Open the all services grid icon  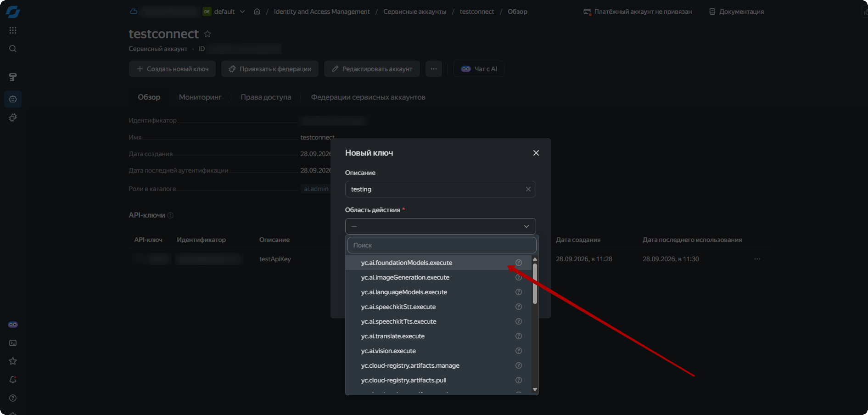coord(13,30)
